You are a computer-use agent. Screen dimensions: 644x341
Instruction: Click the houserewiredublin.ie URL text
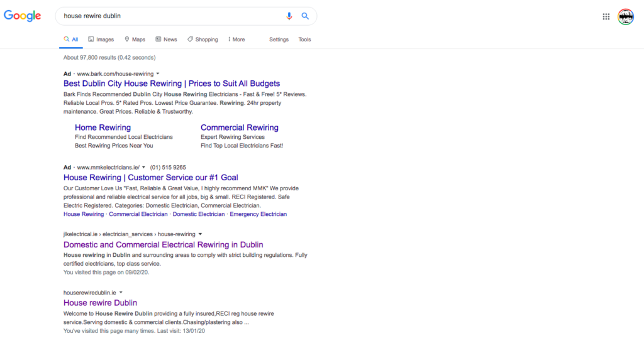[x=89, y=293]
